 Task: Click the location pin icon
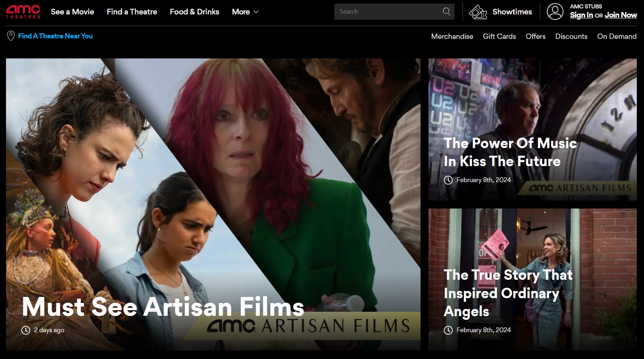[x=11, y=36]
